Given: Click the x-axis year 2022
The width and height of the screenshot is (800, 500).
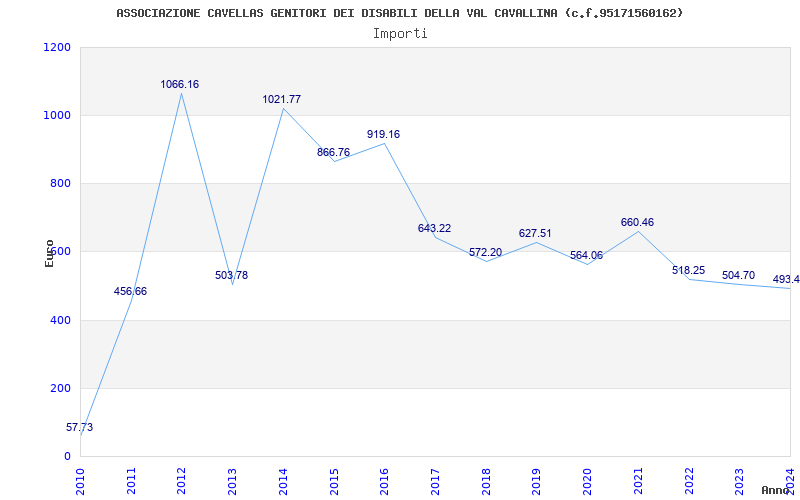Looking at the screenshot, I should [688, 481].
